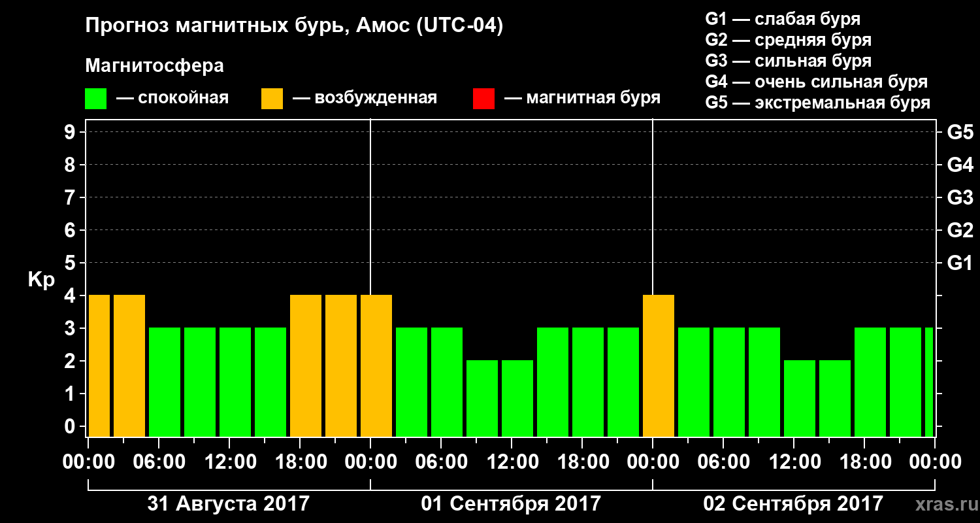
Task: Click the green bar starting 12:00 on 31 Августа
Action: [x=235, y=382]
